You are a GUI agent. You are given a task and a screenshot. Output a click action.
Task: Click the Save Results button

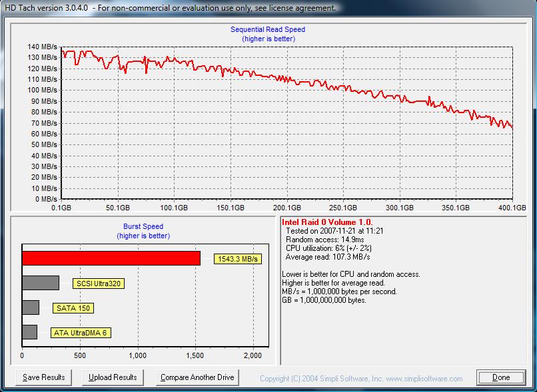(44, 377)
